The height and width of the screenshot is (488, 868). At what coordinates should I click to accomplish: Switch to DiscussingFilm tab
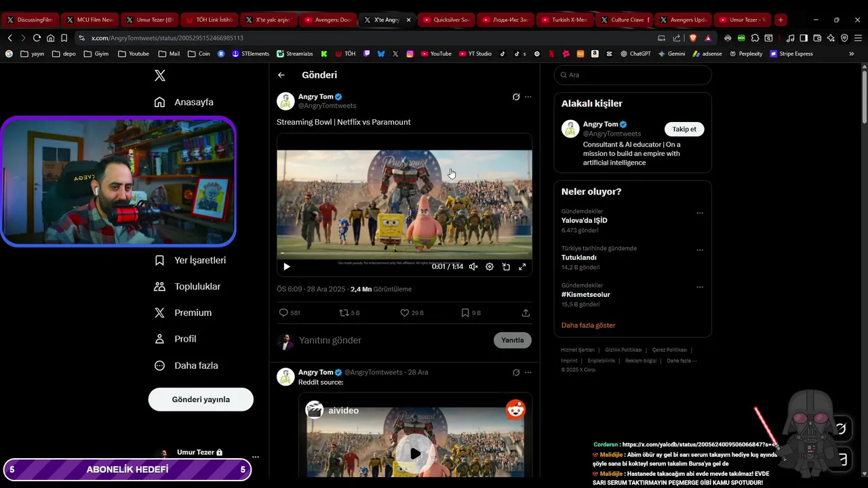30,20
